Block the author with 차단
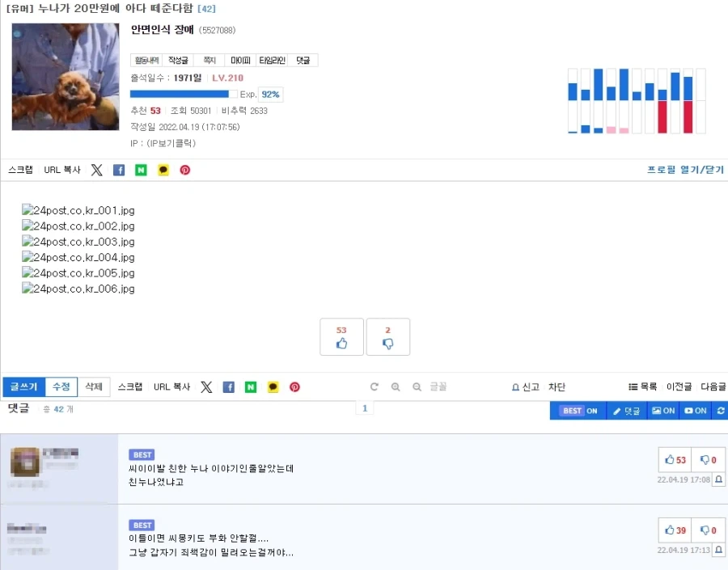Image resolution: width=728 pixels, height=570 pixels. [557, 386]
